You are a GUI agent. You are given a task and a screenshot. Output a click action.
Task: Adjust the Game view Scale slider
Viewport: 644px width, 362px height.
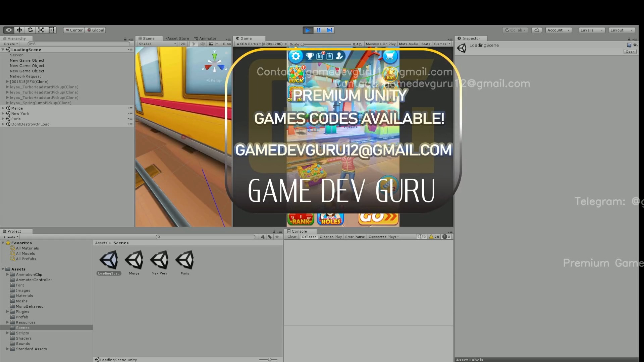point(326,44)
